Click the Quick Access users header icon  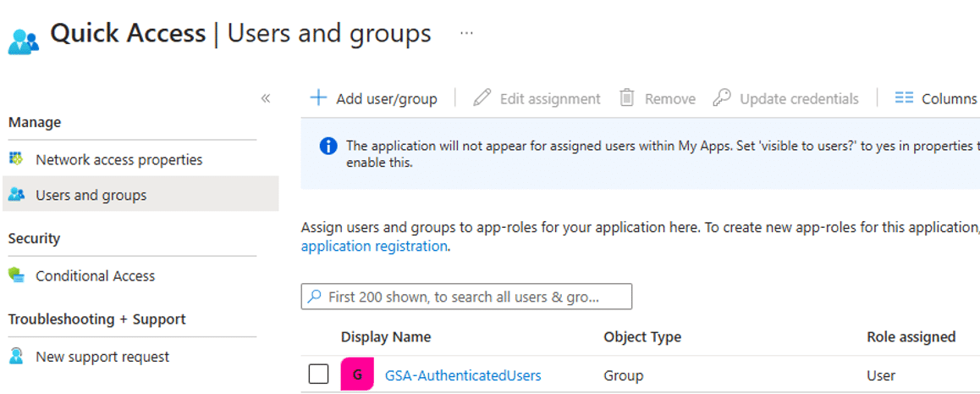click(24, 42)
